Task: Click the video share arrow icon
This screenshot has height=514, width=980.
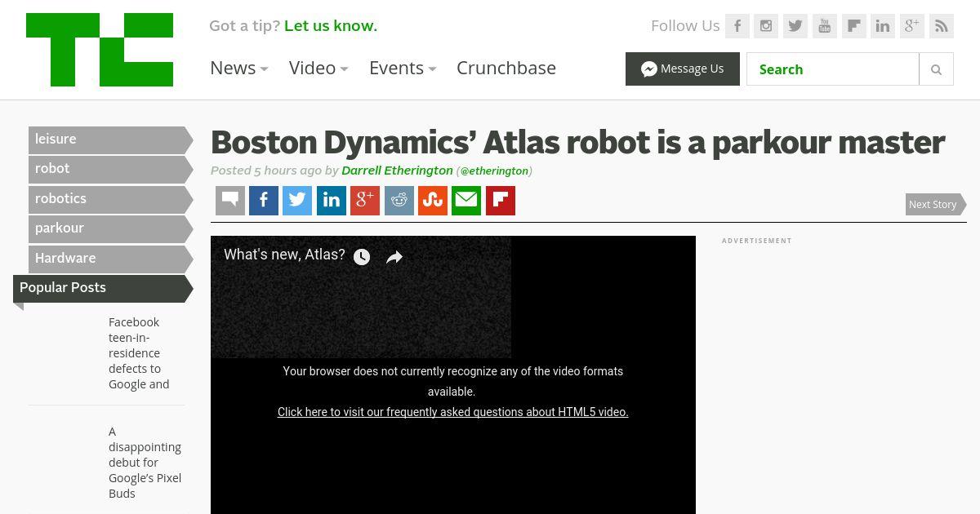Action: click(x=394, y=257)
